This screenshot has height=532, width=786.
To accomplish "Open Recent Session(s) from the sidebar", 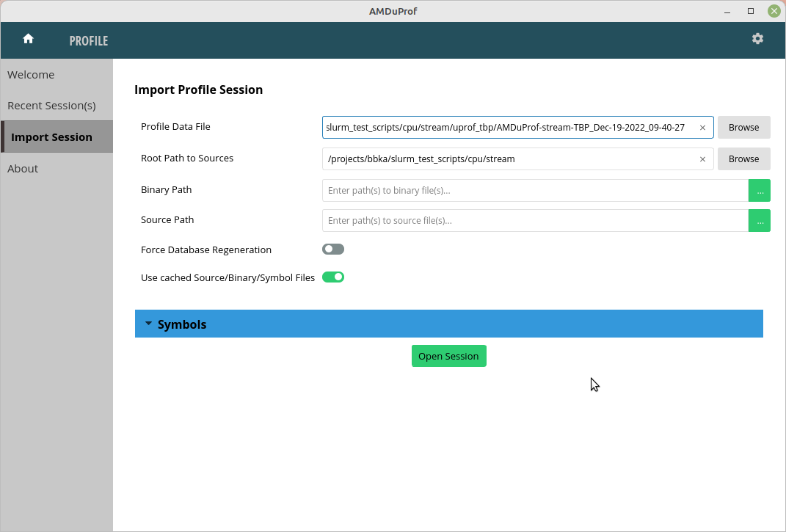I will pyautogui.click(x=51, y=105).
